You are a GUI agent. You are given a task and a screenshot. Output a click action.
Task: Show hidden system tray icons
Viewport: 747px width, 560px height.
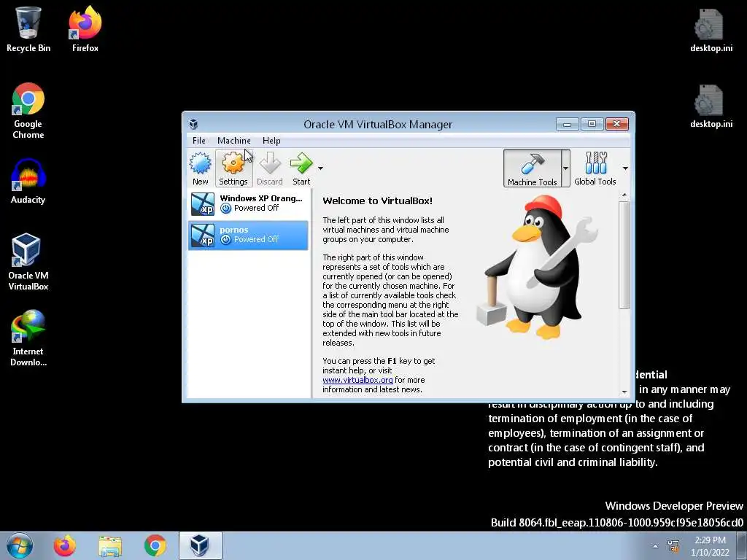[x=655, y=546]
